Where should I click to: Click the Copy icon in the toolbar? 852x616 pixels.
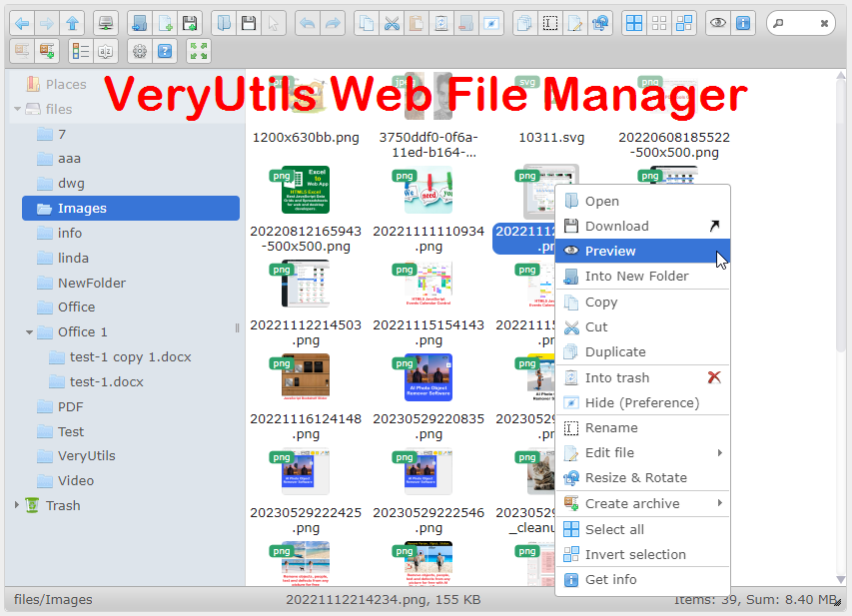pyautogui.click(x=367, y=23)
